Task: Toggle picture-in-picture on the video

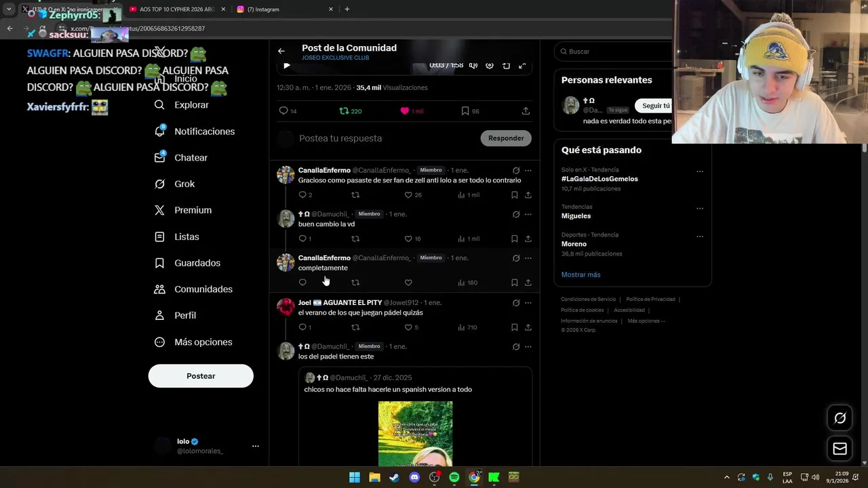Action: pos(506,66)
